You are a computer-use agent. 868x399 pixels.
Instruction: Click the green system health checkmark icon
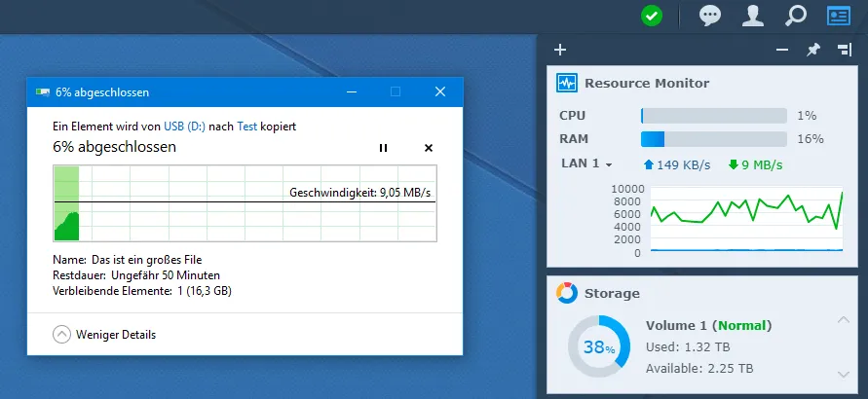point(652,16)
